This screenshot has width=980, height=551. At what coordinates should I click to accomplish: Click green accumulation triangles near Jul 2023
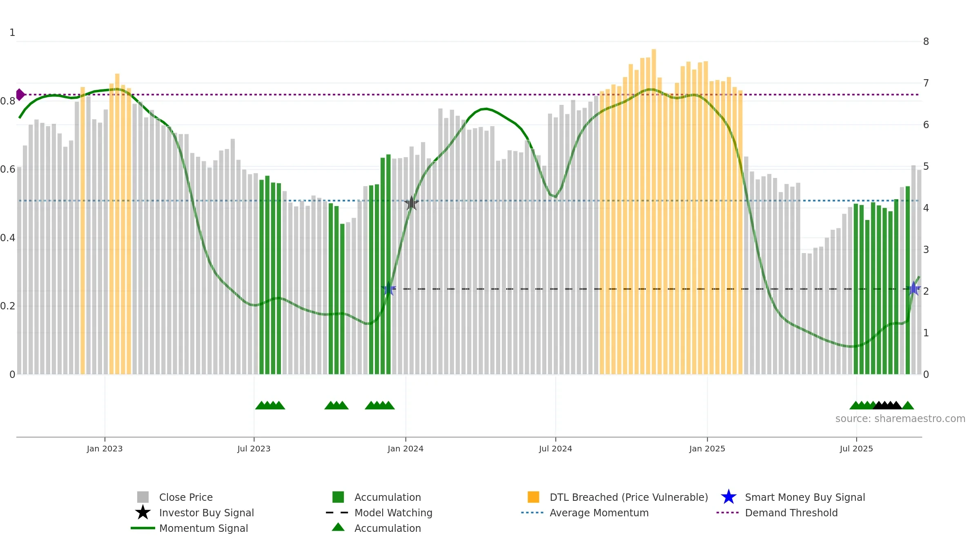pos(270,405)
